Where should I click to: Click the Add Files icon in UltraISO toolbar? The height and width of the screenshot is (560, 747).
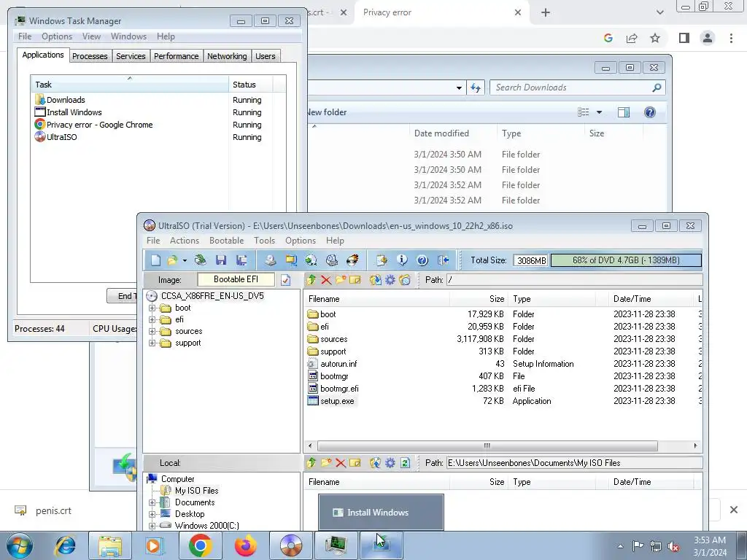(382, 260)
